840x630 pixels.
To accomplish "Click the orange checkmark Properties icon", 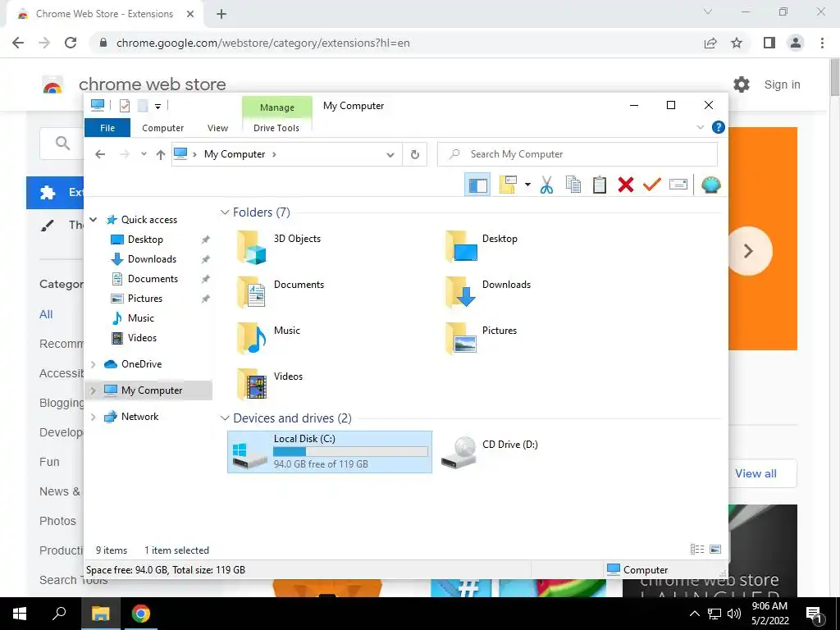I will [x=652, y=185].
